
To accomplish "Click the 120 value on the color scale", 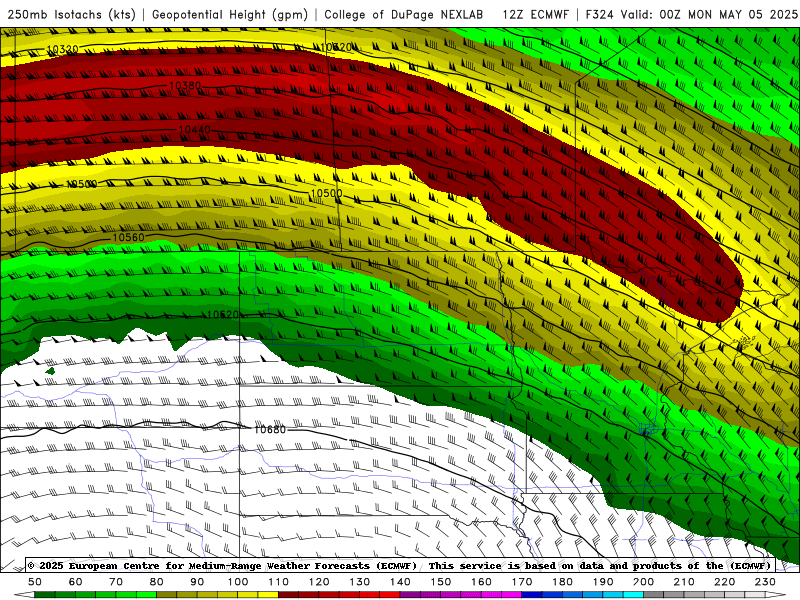I will click(x=319, y=582).
